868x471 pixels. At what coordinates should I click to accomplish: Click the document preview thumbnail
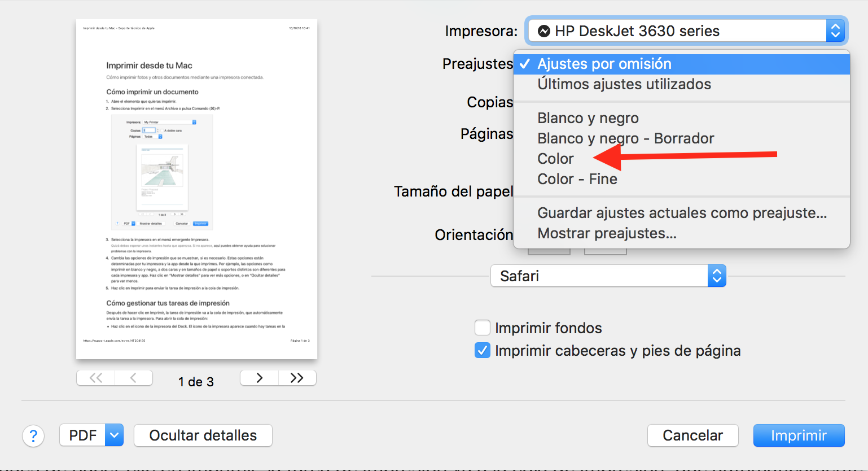point(196,189)
